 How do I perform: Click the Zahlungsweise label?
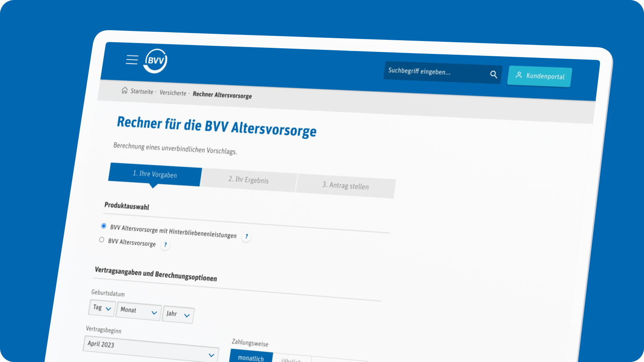pos(250,343)
